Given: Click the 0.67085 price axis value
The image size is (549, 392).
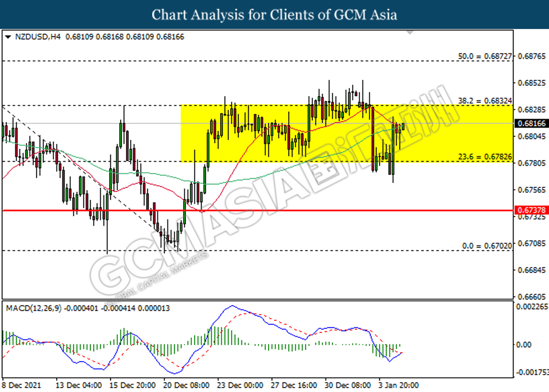Looking at the screenshot, I should [x=531, y=243].
